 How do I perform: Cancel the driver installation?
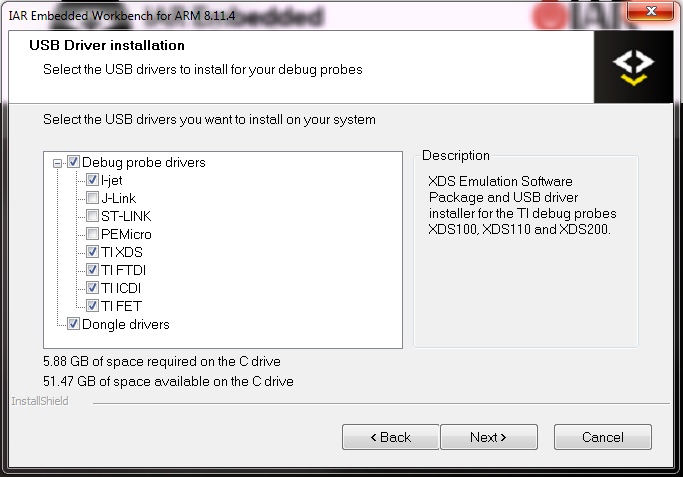[602, 437]
